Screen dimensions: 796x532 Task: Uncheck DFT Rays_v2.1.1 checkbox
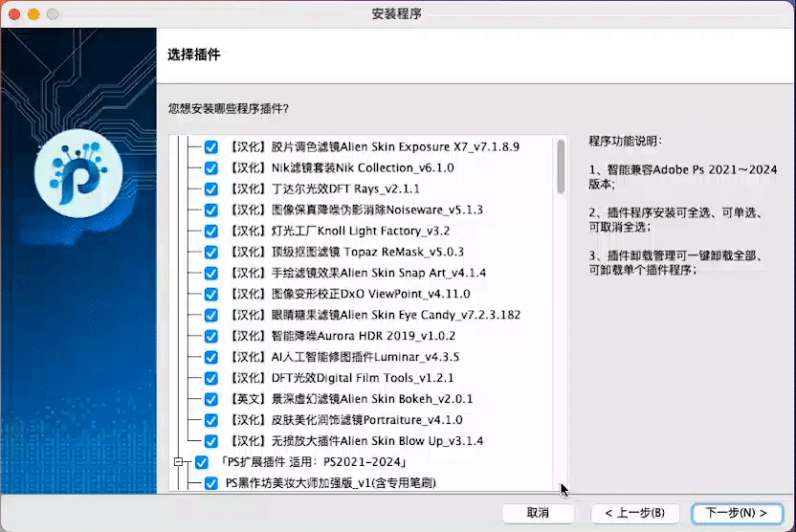pos(211,188)
